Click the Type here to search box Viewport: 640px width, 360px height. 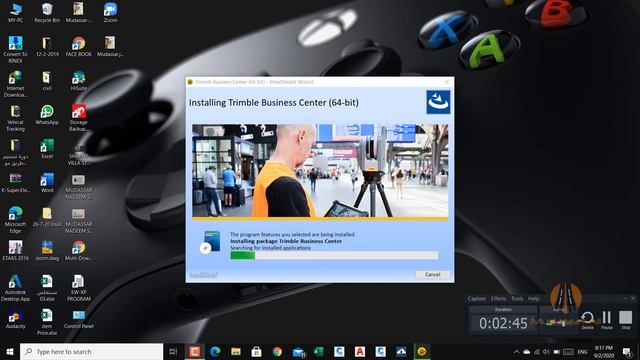click(91, 351)
